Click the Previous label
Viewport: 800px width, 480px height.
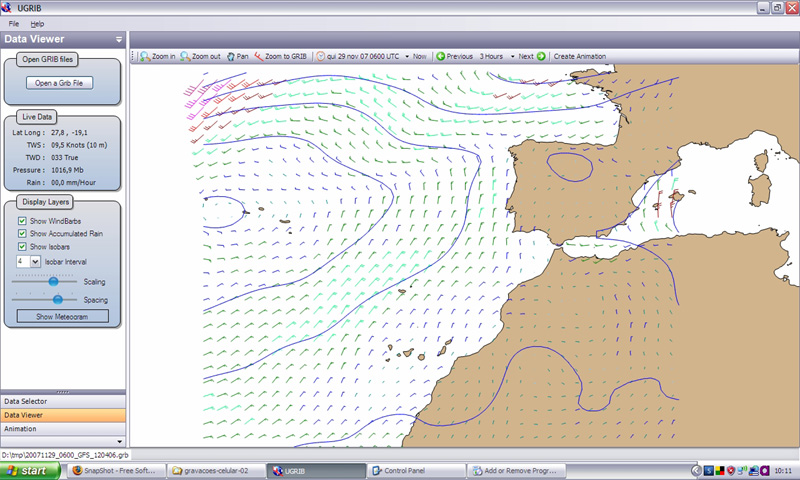pos(460,56)
